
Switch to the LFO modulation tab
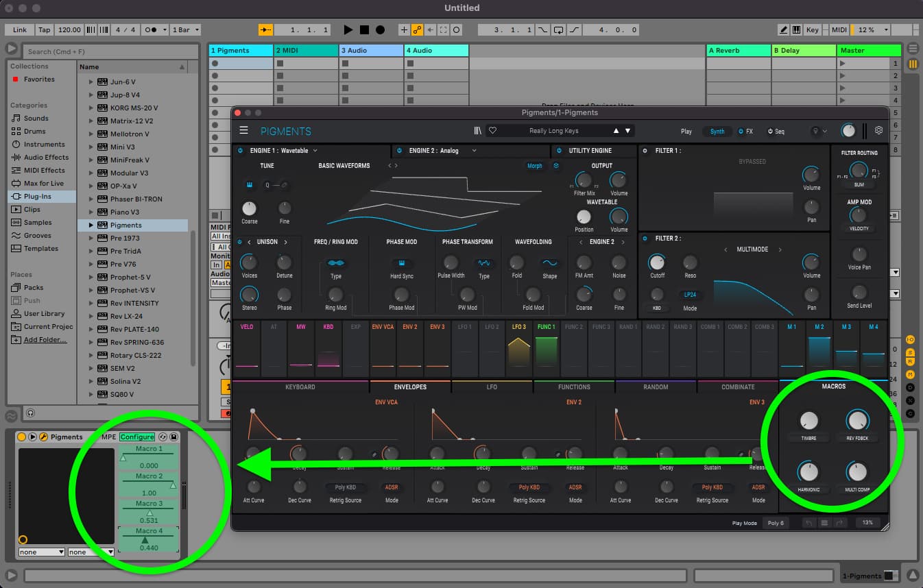point(492,387)
